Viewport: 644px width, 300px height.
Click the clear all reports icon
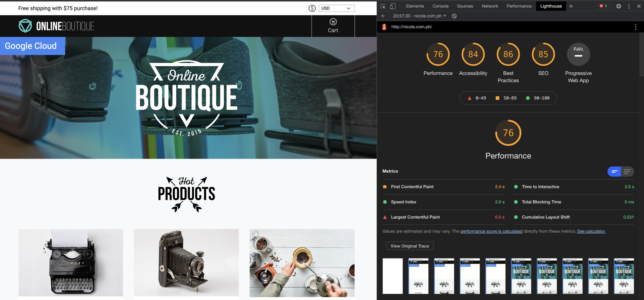click(x=454, y=16)
